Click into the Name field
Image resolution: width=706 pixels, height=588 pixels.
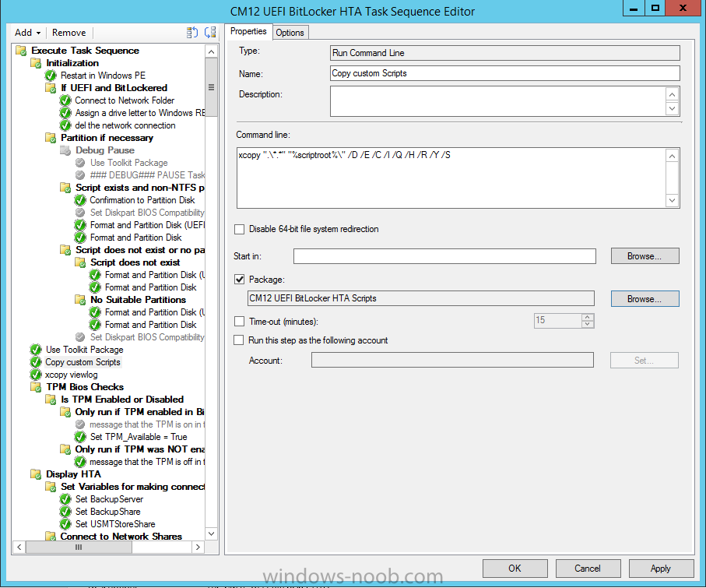click(x=504, y=73)
